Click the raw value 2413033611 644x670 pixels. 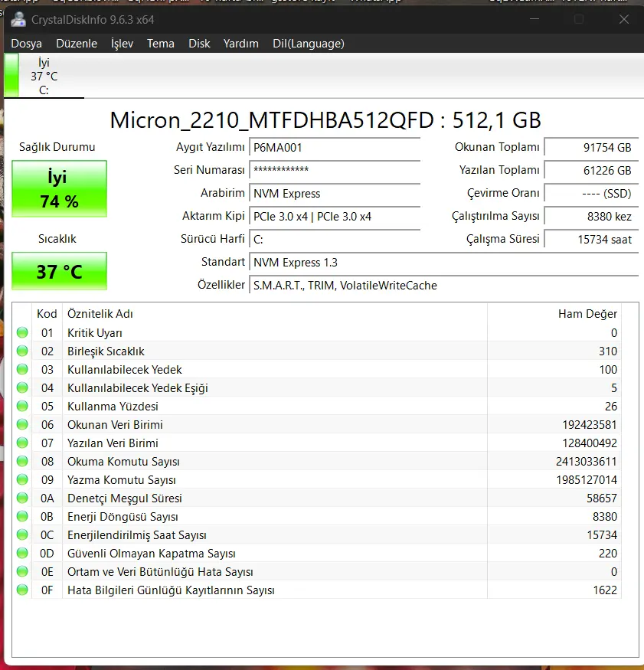[587, 462]
